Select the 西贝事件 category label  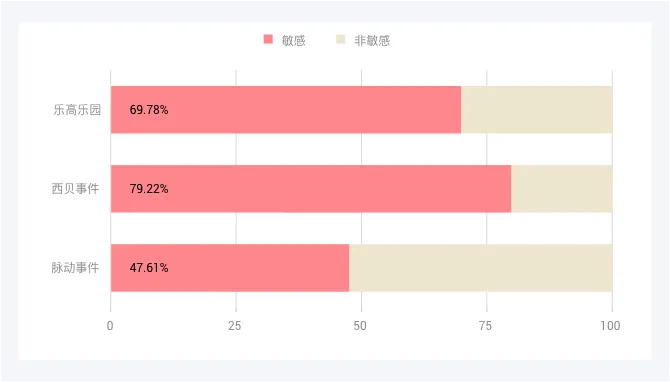(76, 188)
